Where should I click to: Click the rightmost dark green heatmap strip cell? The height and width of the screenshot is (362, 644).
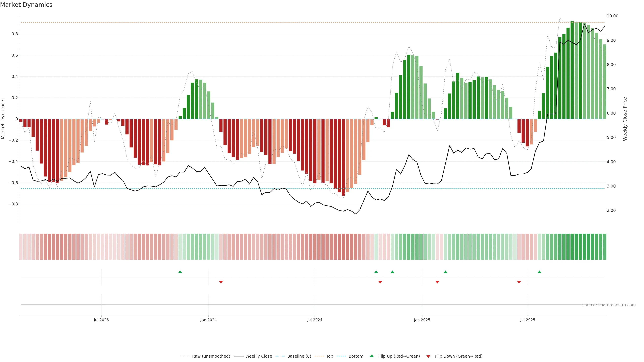point(604,247)
